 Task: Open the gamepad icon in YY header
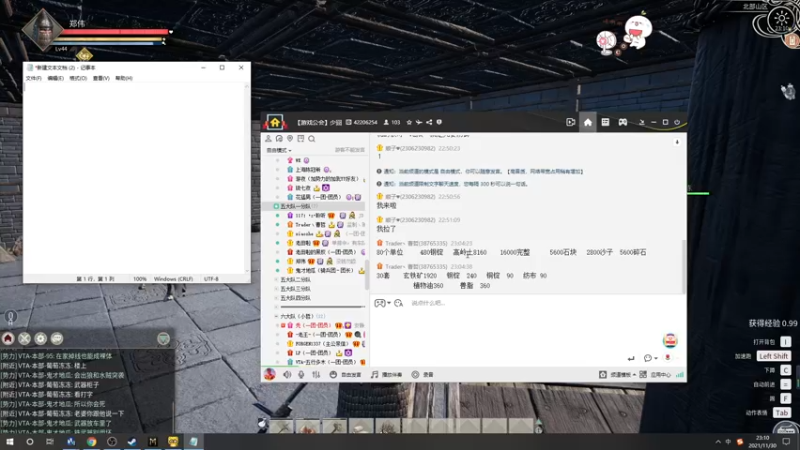(x=623, y=122)
